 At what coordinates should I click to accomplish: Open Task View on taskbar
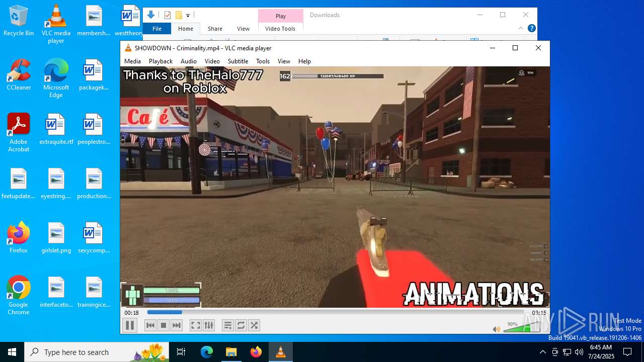click(x=181, y=352)
